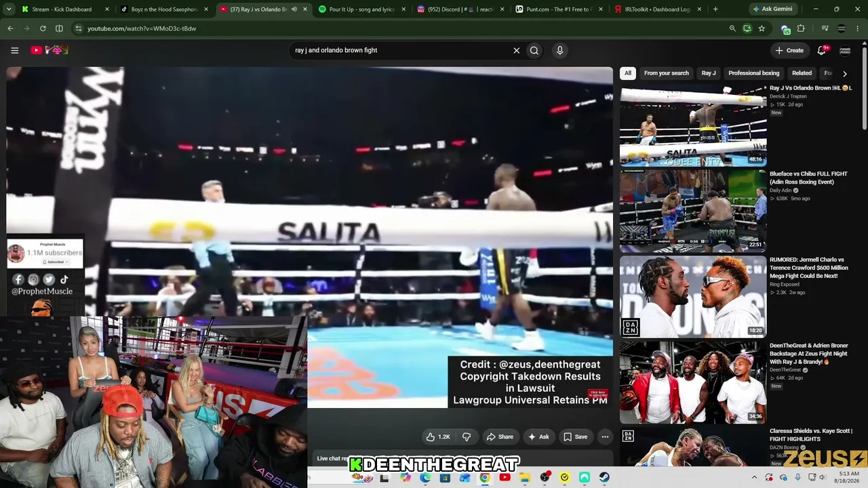Open the Chrome extensions puzzle menu
The width and height of the screenshot is (868, 488).
(x=801, y=28)
